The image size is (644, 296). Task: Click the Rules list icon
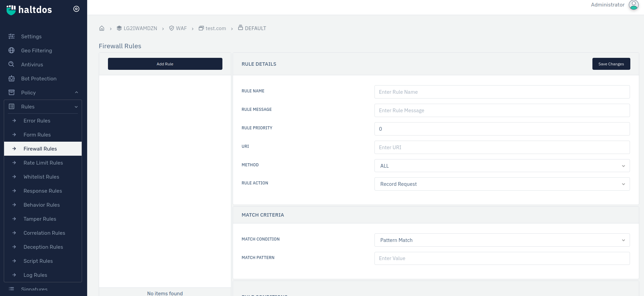(x=12, y=106)
